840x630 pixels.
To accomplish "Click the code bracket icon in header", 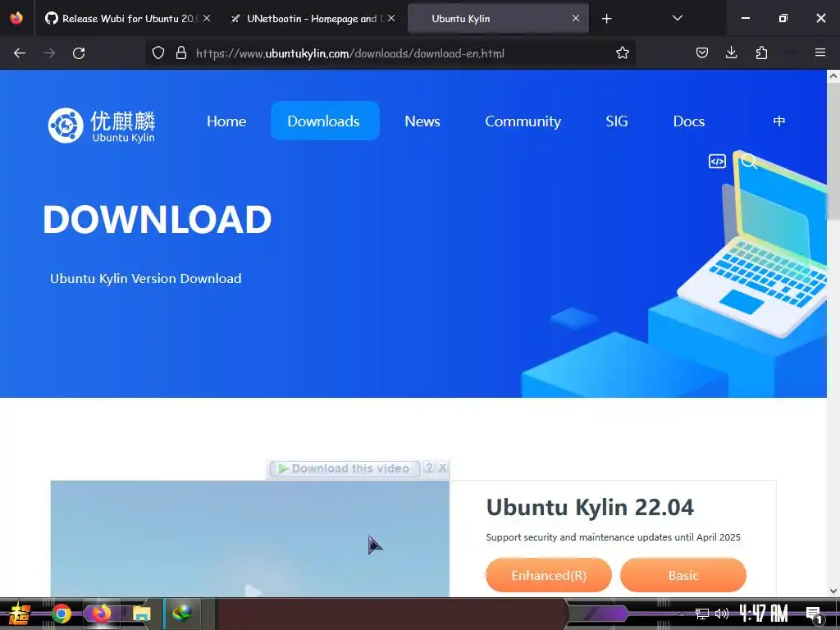I will click(x=717, y=162).
